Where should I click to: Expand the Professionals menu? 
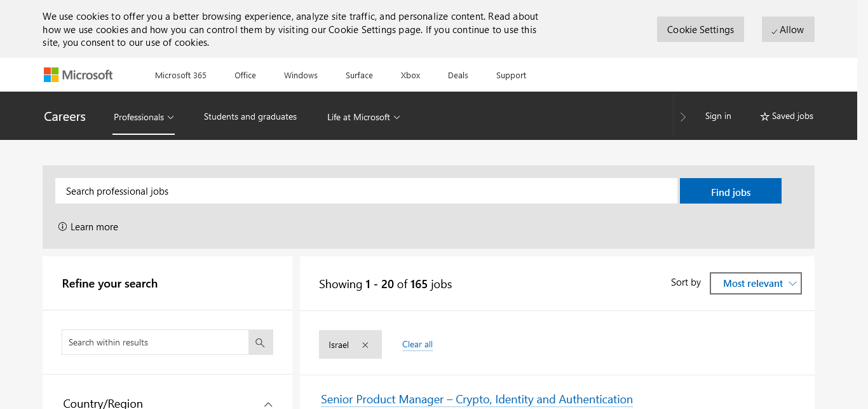coord(144,117)
